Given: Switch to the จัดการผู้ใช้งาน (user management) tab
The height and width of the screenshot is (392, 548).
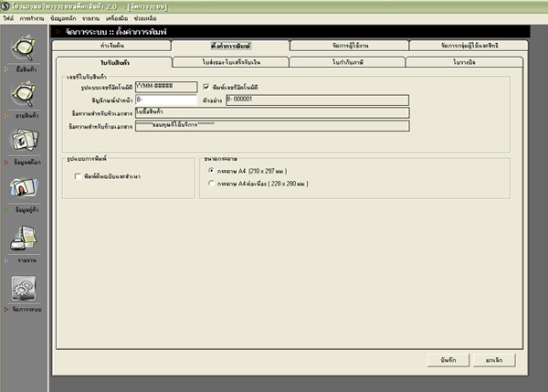Looking at the screenshot, I should tap(349, 45).
